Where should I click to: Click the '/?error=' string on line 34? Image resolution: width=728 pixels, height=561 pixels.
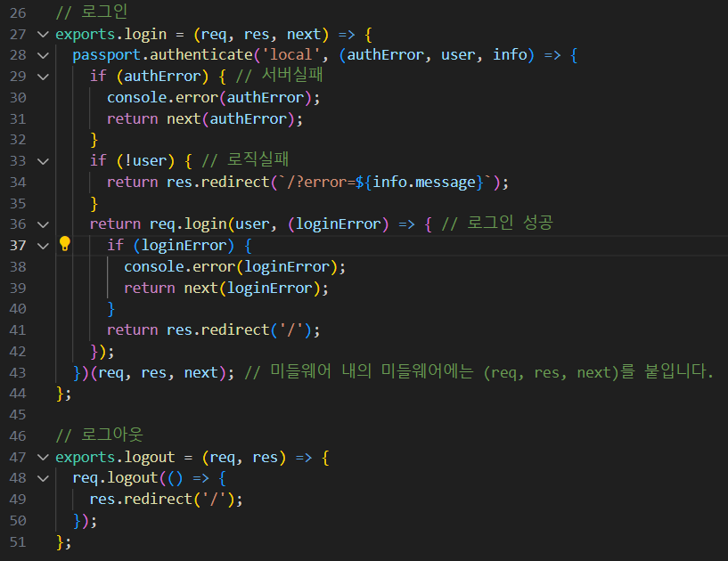322,182
